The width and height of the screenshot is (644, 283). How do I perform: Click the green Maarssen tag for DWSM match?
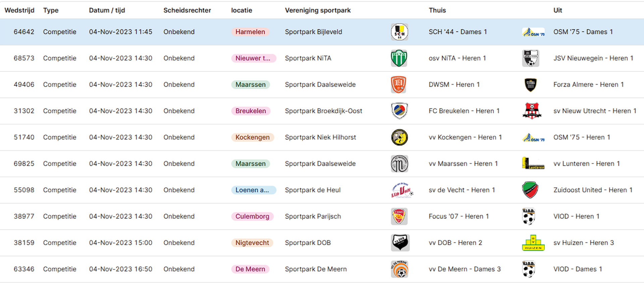[x=251, y=85]
